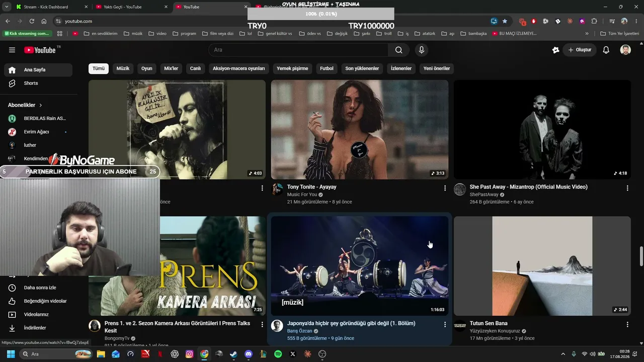Image resolution: width=644 pixels, height=362 pixels.
Task: Open the She Past Away Mizantrop thumbnail
Action: (542, 129)
